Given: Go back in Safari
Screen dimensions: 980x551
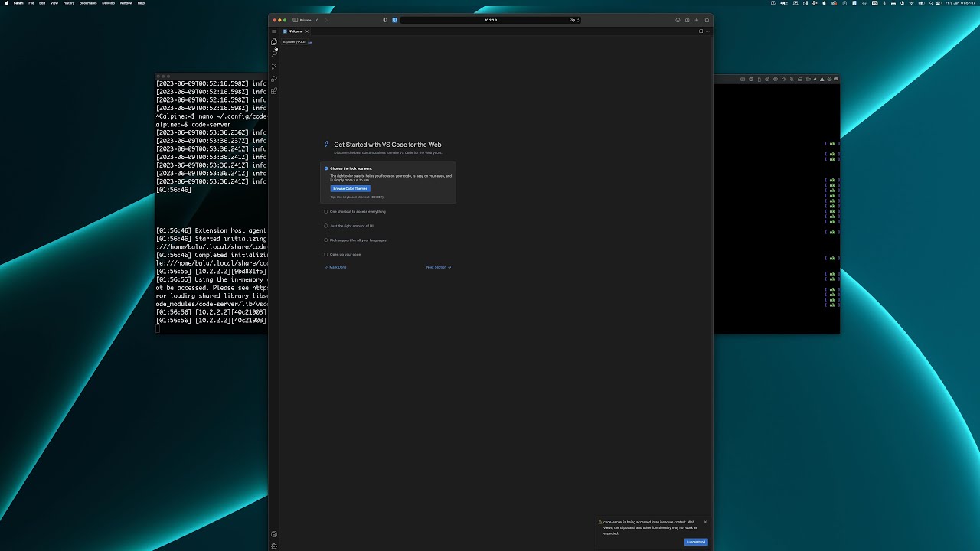Looking at the screenshot, I should (317, 20).
